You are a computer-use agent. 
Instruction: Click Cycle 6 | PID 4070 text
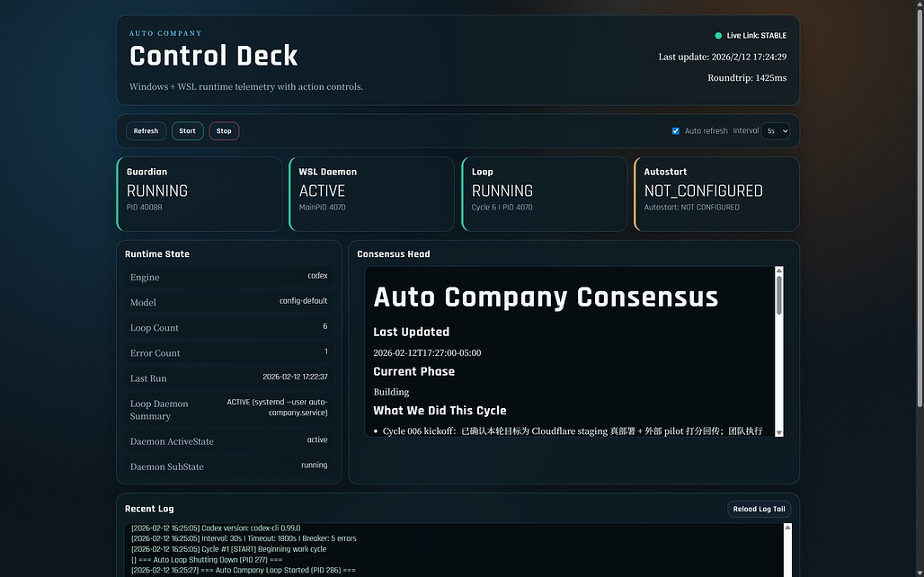click(502, 208)
